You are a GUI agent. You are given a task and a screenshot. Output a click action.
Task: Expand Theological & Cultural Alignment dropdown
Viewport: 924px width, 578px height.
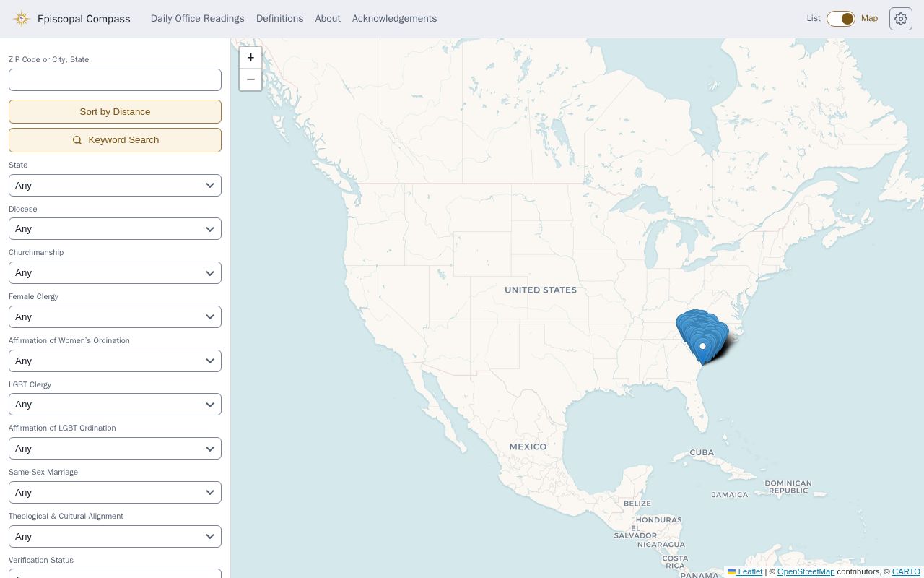click(115, 536)
